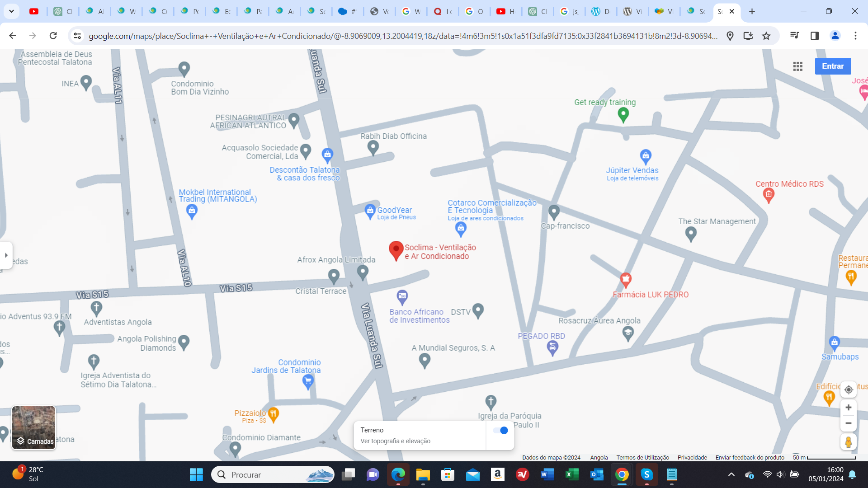The image size is (868, 488).
Task: Open Excel from the taskbar
Action: (571, 474)
